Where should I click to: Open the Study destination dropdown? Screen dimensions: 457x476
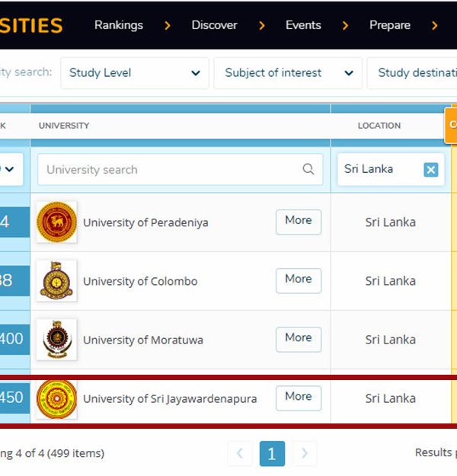coord(415,73)
